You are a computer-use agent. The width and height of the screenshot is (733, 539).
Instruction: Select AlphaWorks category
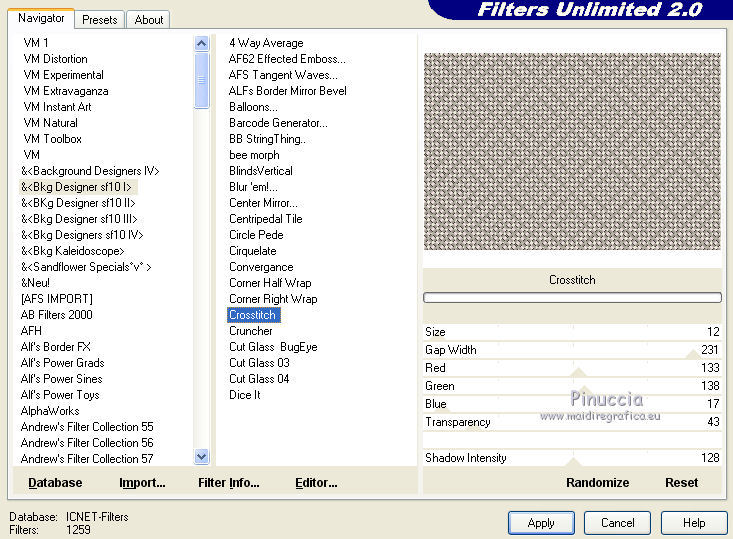coord(50,411)
